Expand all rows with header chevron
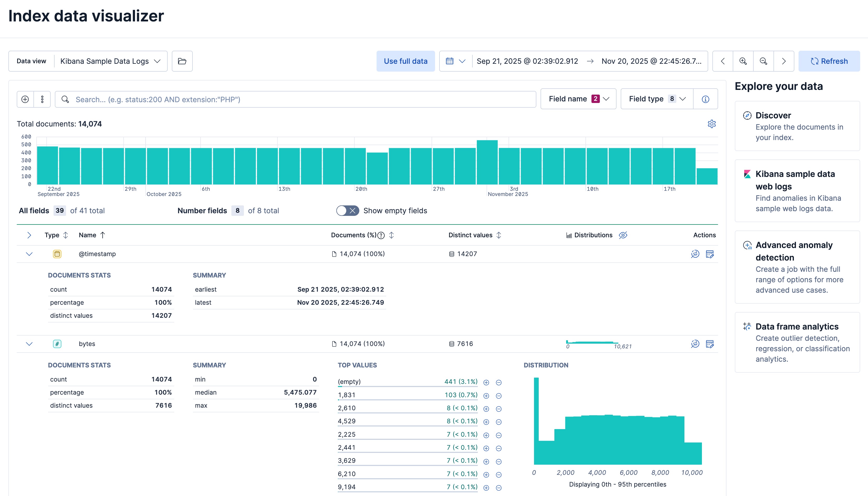868x496 pixels. tap(29, 235)
